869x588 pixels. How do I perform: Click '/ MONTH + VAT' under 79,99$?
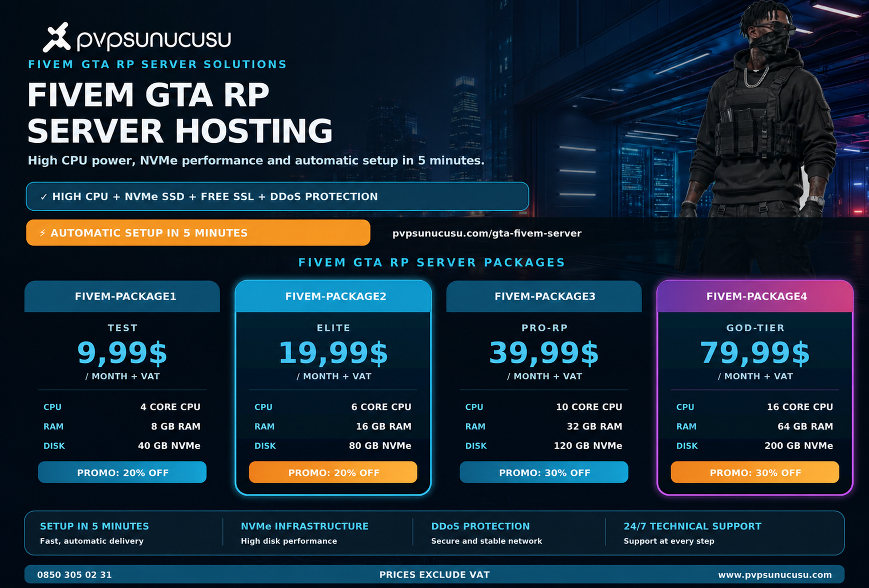point(755,376)
